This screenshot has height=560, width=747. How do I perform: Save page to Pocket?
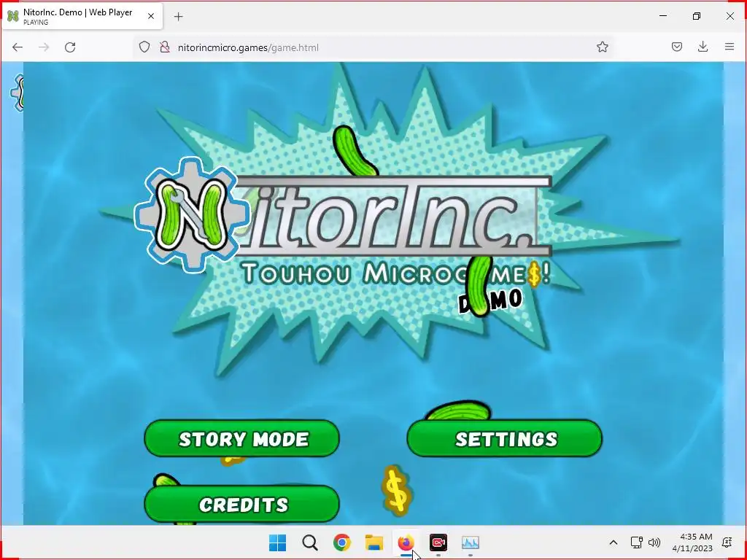tap(676, 47)
